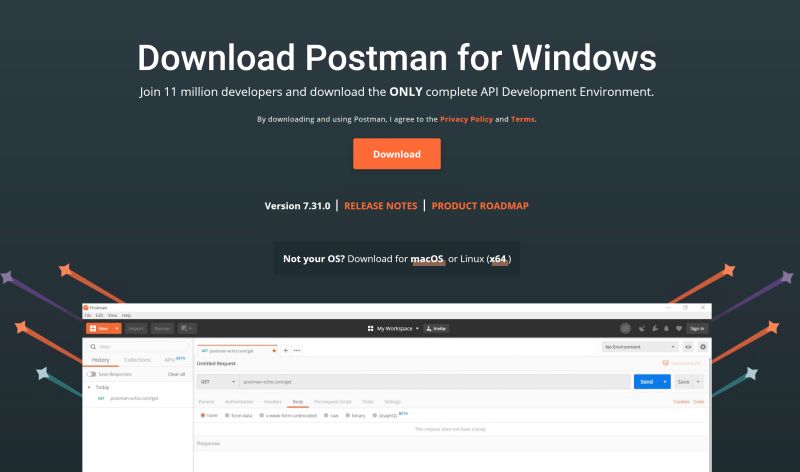Switch to the Pre-request Script tab
Image resolution: width=800 pixels, height=472 pixels.
click(332, 402)
